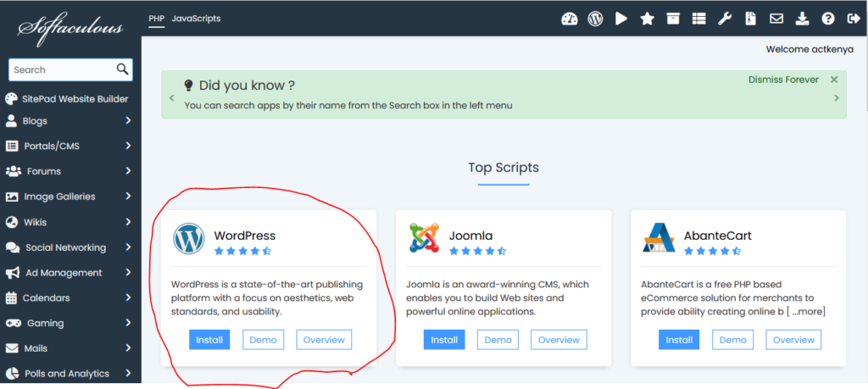Viewport: 868px width, 389px height.
Task: Switch to the JavaScripts tab
Action: [196, 19]
